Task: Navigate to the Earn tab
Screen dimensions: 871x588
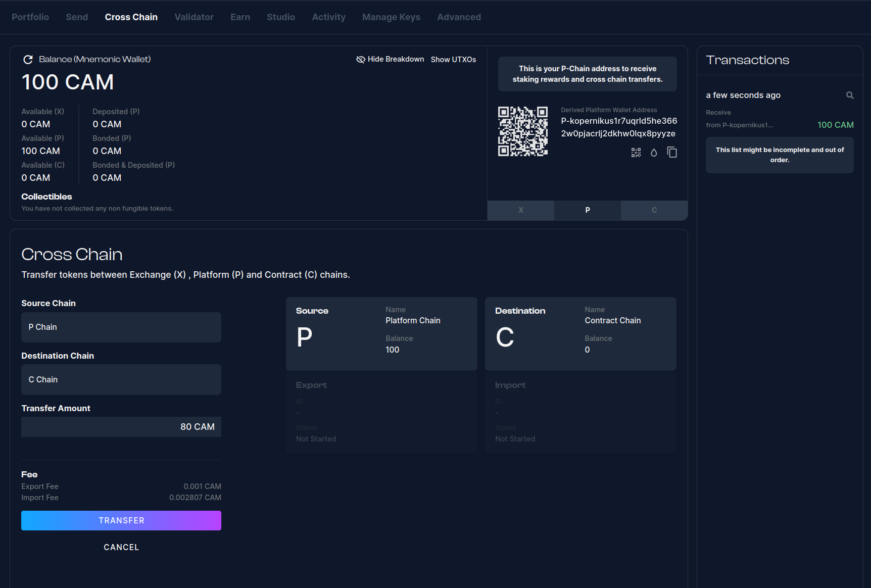Action: pyautogui.click(x=240, y=17)
